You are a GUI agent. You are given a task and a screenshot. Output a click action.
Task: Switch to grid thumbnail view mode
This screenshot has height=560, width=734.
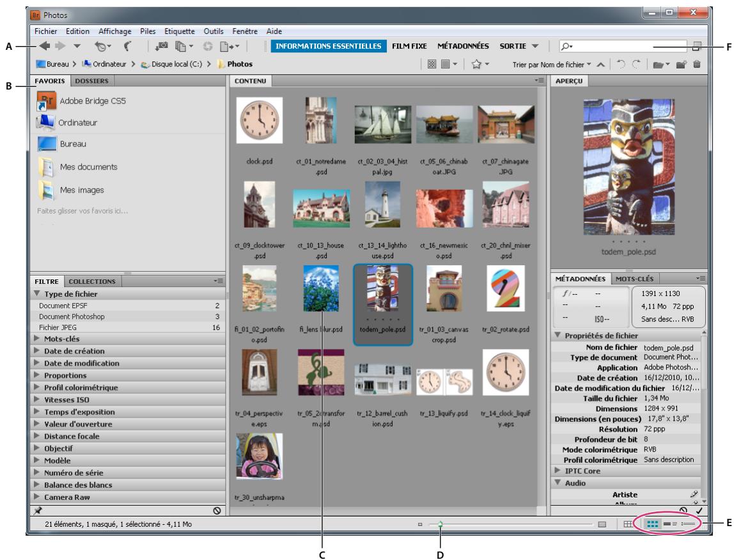[x=653, y=523]
